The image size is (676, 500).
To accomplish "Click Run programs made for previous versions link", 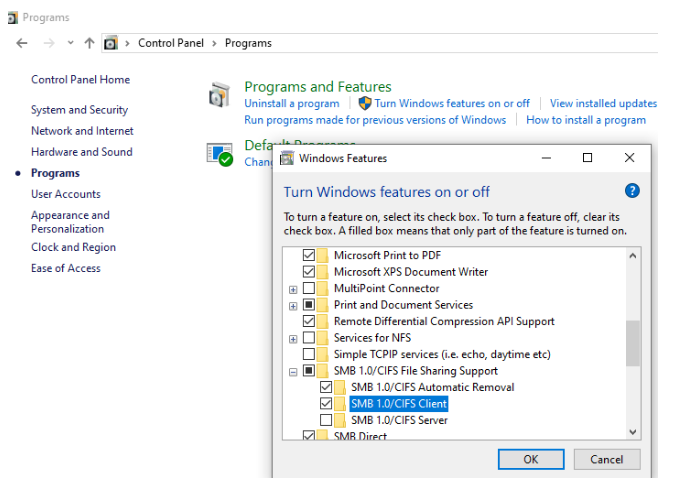I will 375,120.
